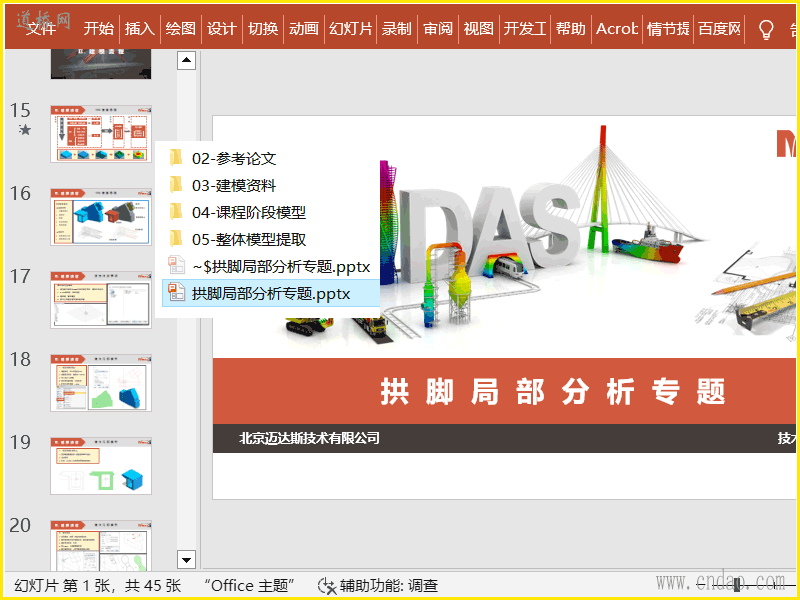800x600 pixels.
Task: Click the slide count status 幻灯片 第 1 张
Action: click(97, 585)
